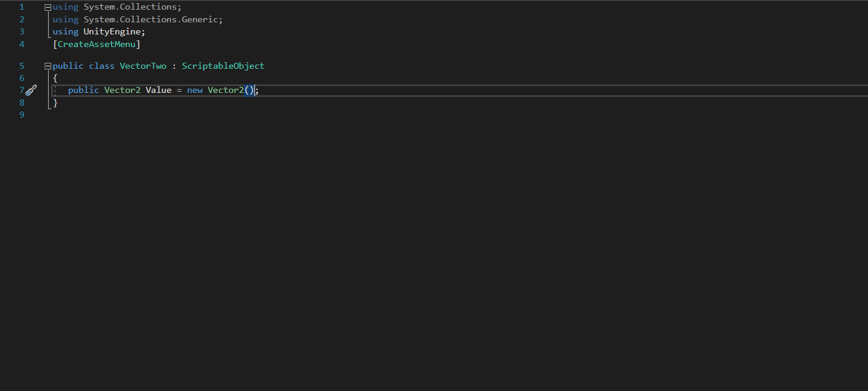This screenshot has width=868, height=391.
Task: Click the VectorTwo class name
Action: (x=143, y=65)
